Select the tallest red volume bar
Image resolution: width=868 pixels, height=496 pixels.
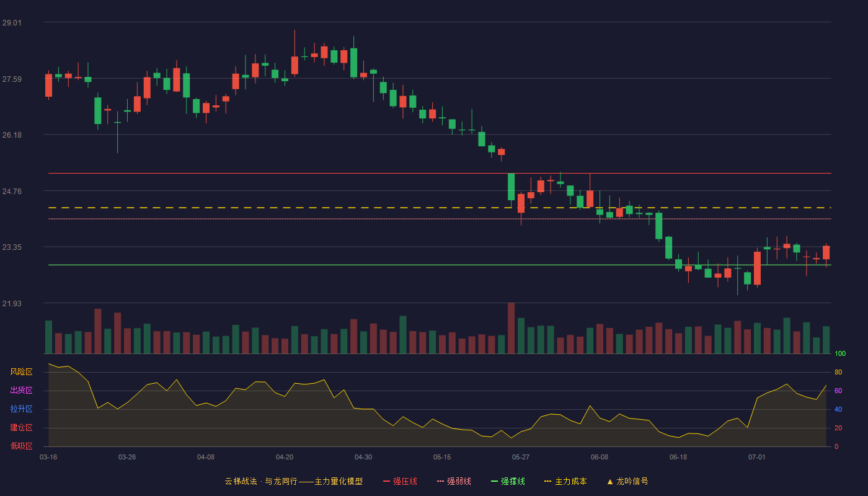tap(511, 328)
